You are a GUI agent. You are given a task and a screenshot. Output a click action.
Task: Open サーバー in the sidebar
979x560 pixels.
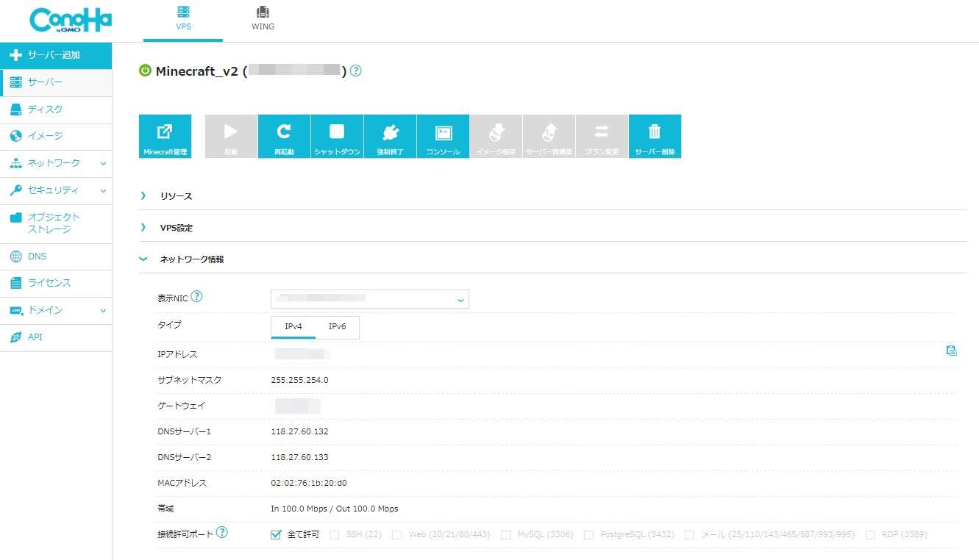pos(56,82)
